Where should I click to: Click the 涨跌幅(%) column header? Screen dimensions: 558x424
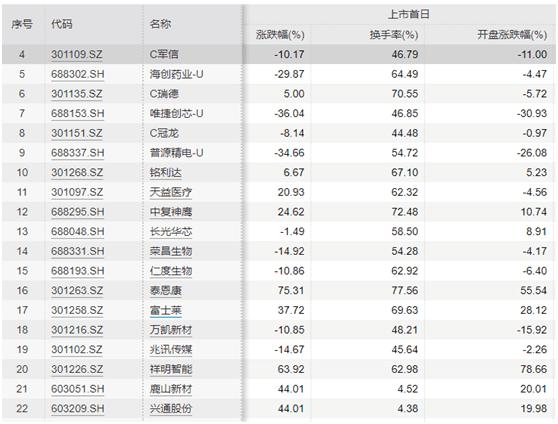(280, 35)
